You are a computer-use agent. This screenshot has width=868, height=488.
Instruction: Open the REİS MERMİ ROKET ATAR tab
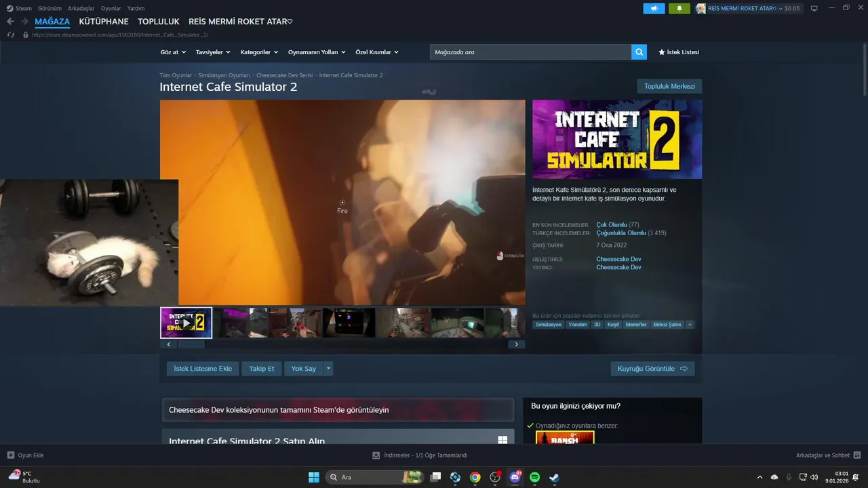(x=241, y=22)
